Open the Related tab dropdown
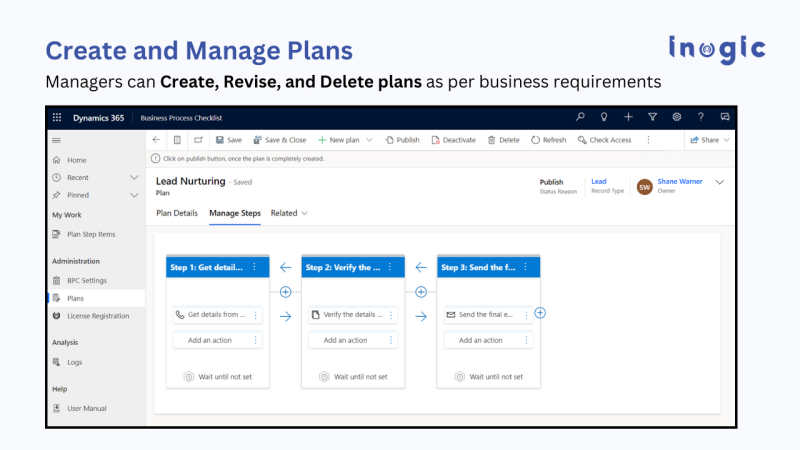This screenshot has width=800, height=450. click(289, 213)
